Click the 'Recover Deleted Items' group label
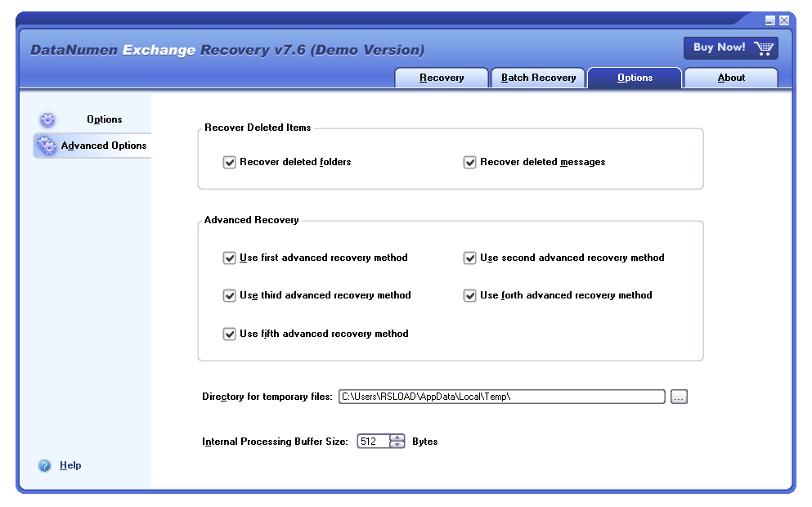 click(258, 128)
